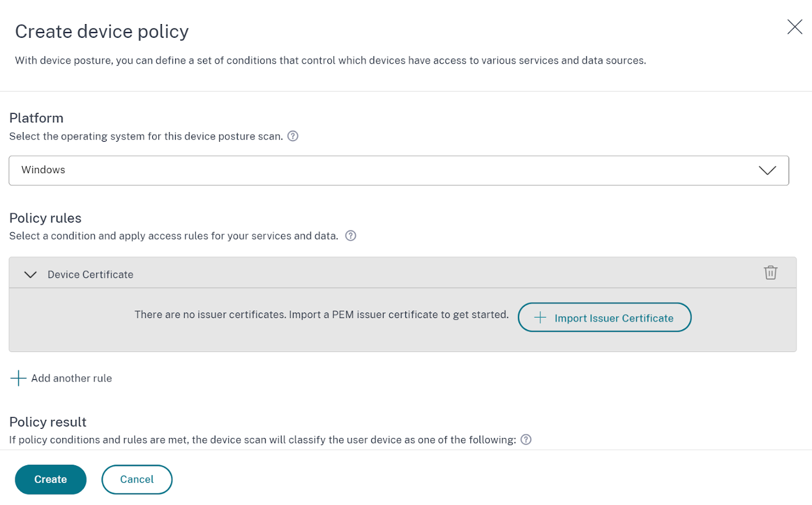Click plus icon inside Import Issuer Certificate
Viewport: 812px width, 505px height.
point(540,318)
